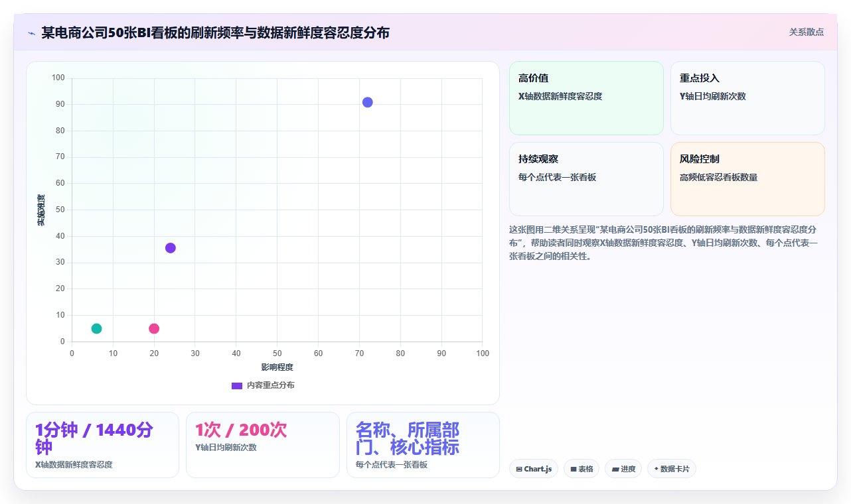The height and width of the screenshot is (504, 851).
Task: Click the 内容重点分布 legend label
Action: (x=271, y=385)
